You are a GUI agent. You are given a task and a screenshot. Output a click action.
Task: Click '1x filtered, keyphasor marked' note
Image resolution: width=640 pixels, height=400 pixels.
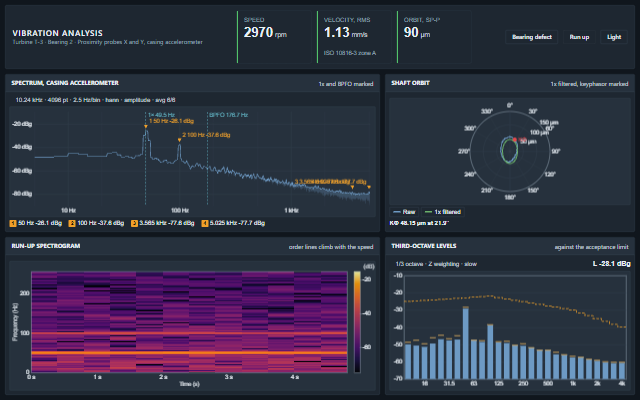click(589, 84)
